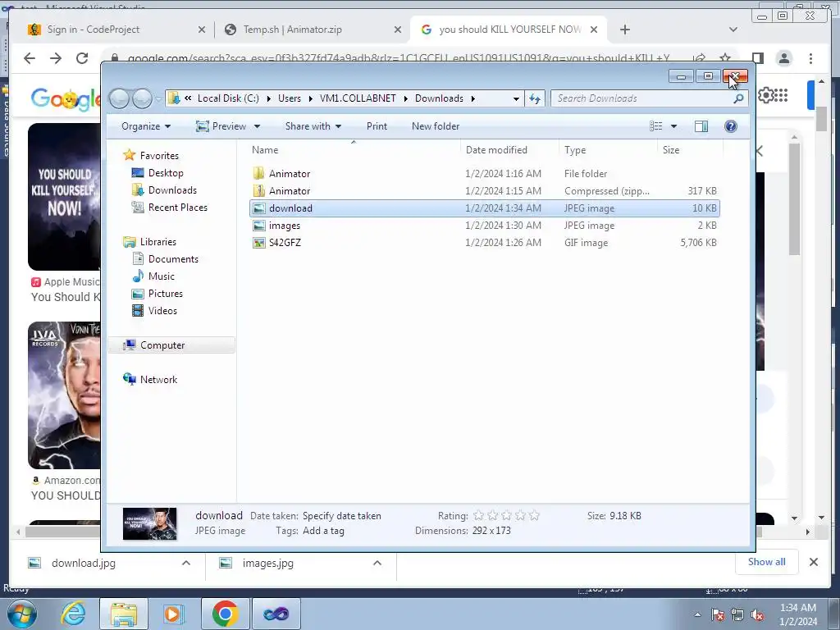This screenshot has width=840, height=630.
Task: Expand the arrow after Downloads in the breadcrumb
Action: 473,98
